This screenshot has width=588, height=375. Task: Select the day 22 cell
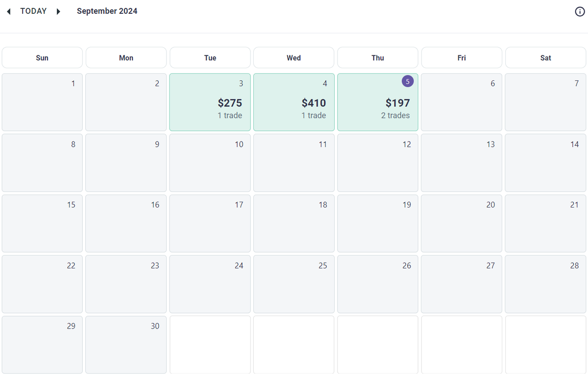tap(42, 284)
